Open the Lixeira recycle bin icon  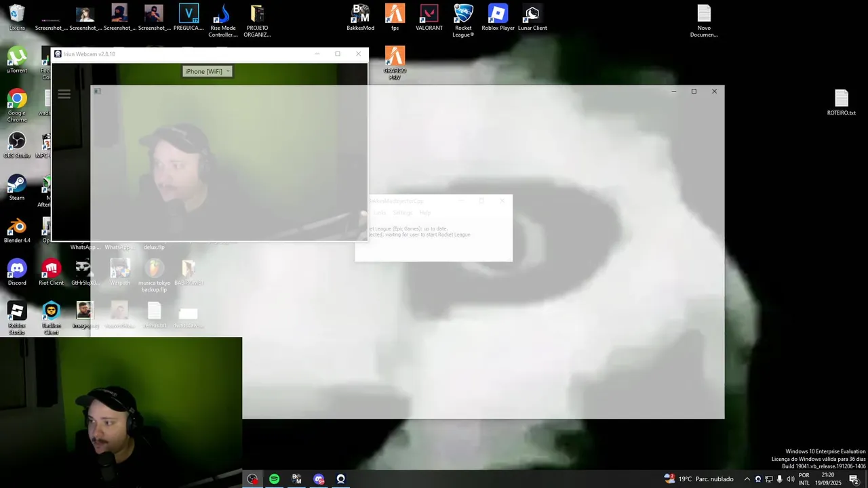tap(17, 18)
